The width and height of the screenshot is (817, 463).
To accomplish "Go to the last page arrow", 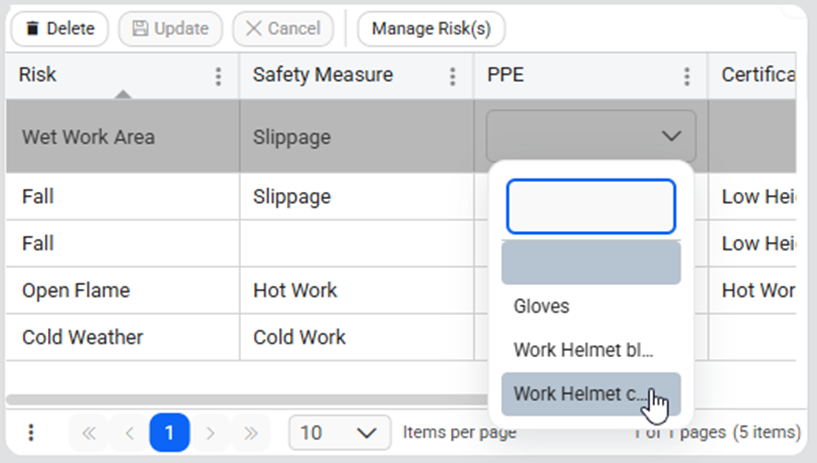I will click(x=251, y=433).
